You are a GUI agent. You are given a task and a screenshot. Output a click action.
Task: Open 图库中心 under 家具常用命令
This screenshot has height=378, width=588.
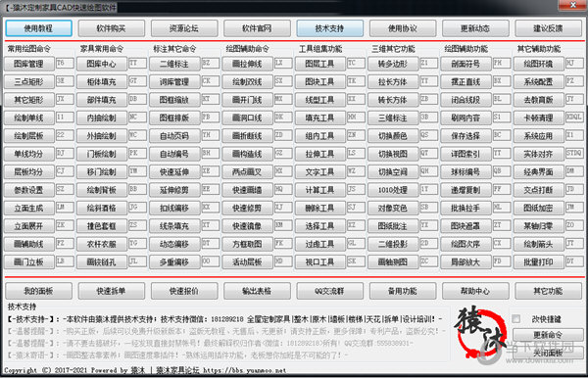coord(102,64)
